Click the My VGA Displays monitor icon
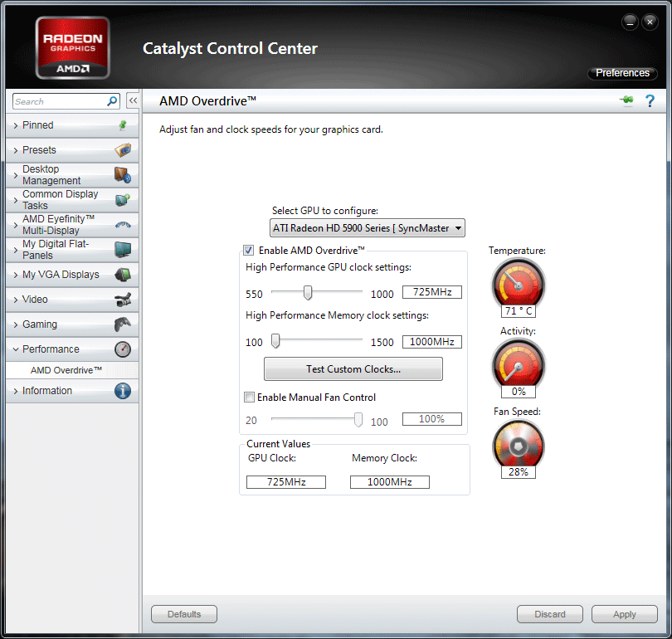 (x=123, y=275)
